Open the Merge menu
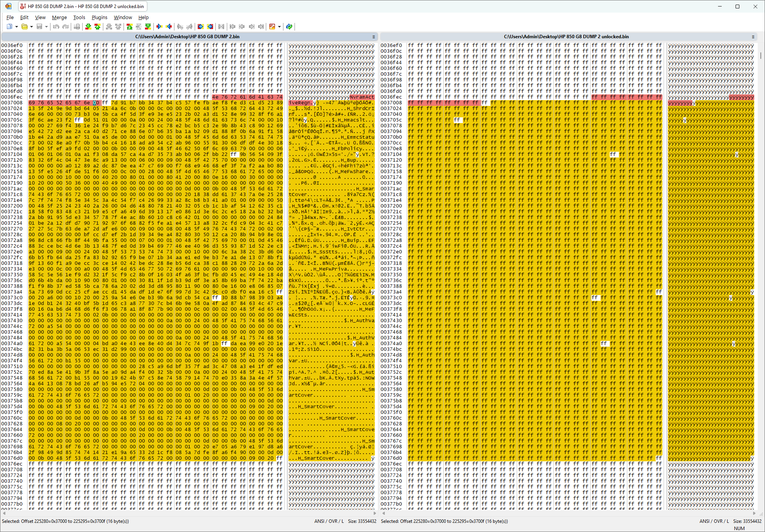 pos(59,17)
